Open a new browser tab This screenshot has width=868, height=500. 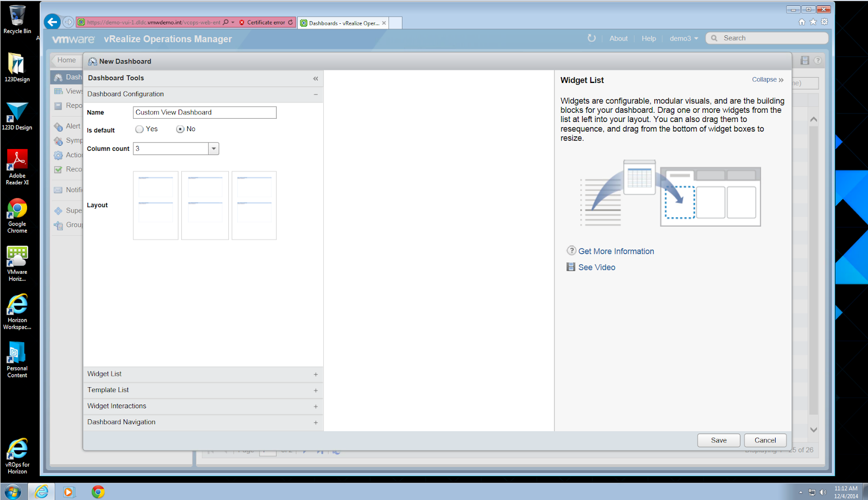click(x=395, y=23)
